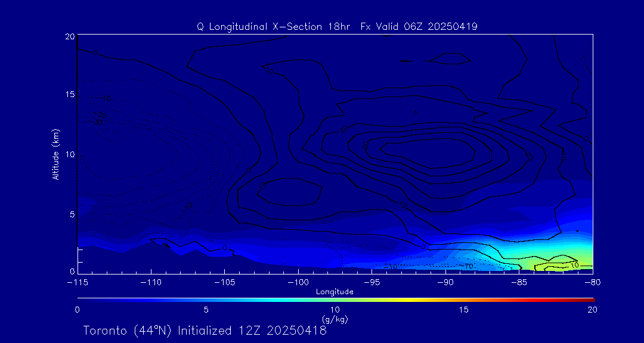Click the rainbow color scale bar
This screenshot has width=644, height=343.
(x=336, y=300)
